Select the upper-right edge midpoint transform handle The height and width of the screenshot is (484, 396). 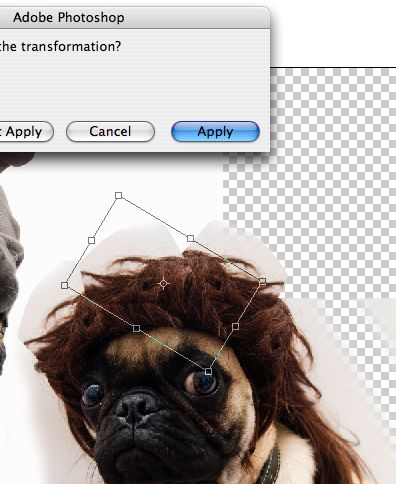click(190, 238)
